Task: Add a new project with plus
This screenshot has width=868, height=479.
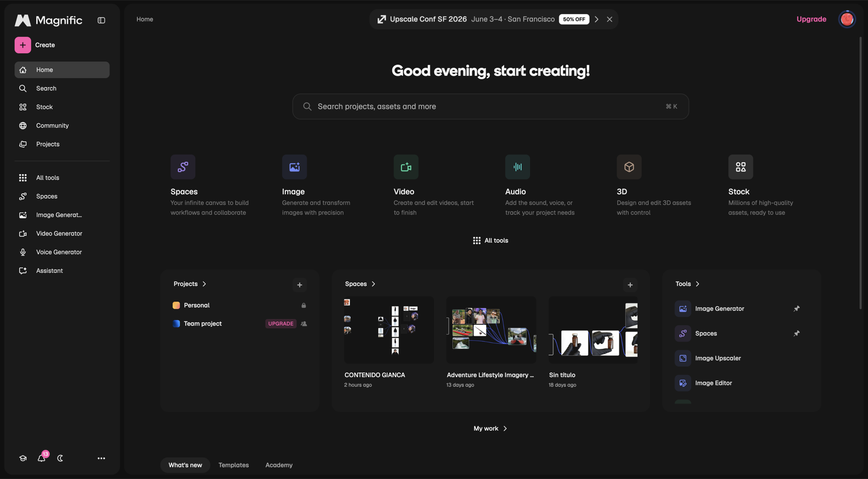Action: [299, 285]
